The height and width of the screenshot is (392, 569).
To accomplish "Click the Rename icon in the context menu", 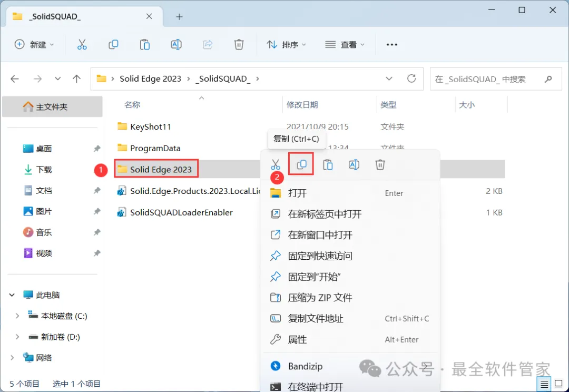I will point(354,165).
